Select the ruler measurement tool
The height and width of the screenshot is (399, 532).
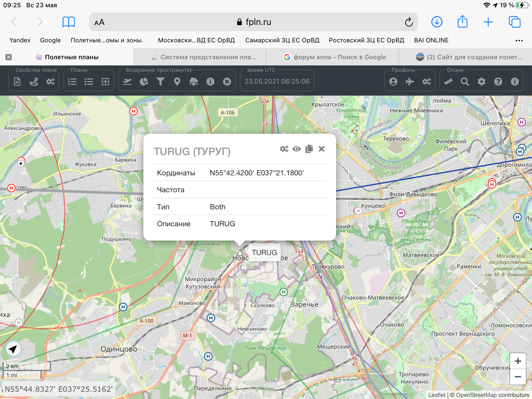tap(448, 82)
